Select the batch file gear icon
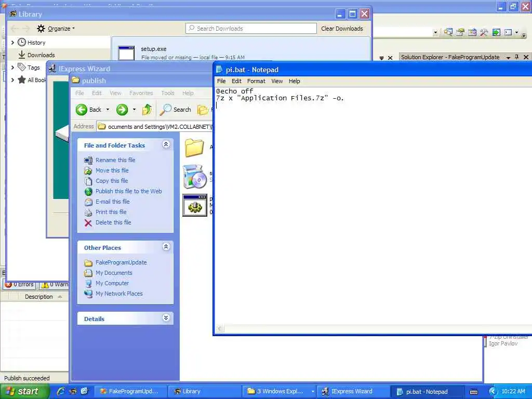Viewport: 532px width, 399px height. [x=194, y=205]
